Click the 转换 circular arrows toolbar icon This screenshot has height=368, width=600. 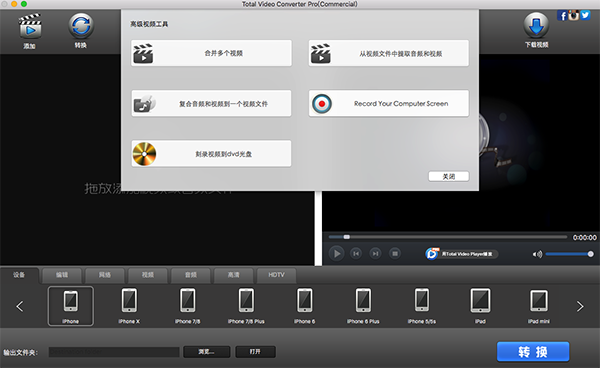(81, 26)
